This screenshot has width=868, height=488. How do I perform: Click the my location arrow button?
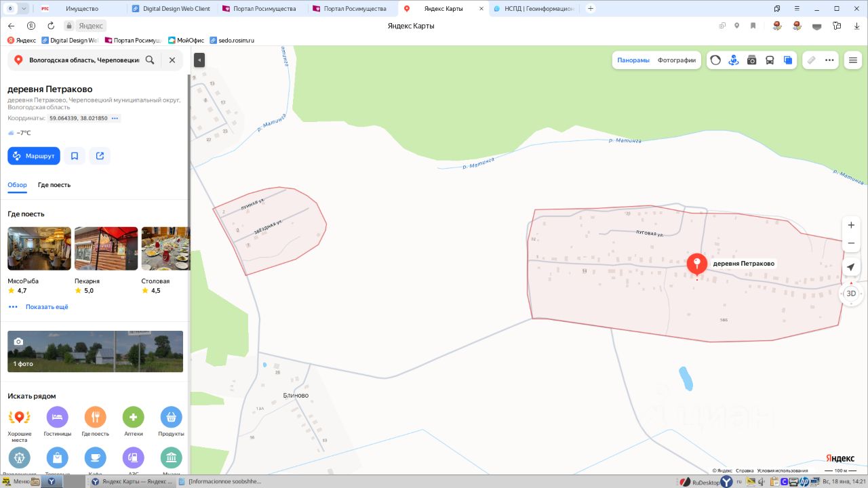[x=851, y=268]
